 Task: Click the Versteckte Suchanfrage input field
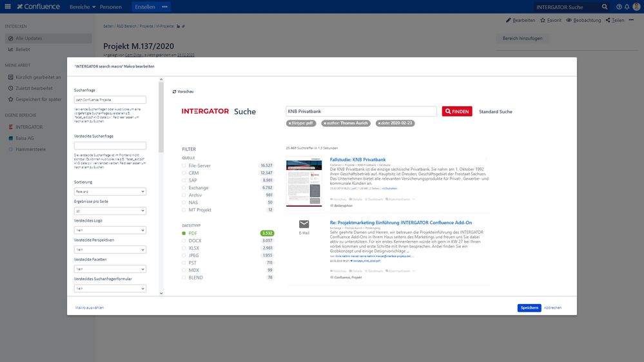point(110,146)
